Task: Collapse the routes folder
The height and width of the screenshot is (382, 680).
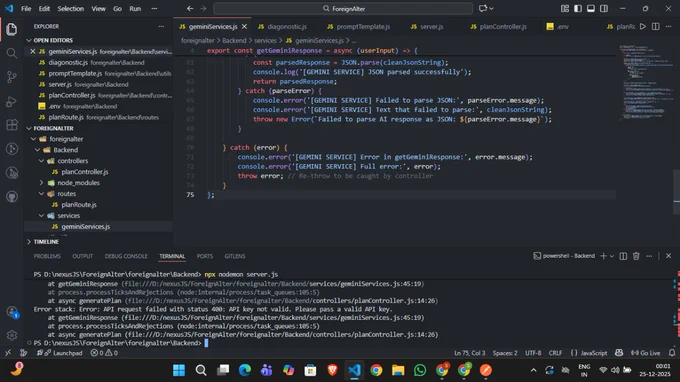Action: 42,193
